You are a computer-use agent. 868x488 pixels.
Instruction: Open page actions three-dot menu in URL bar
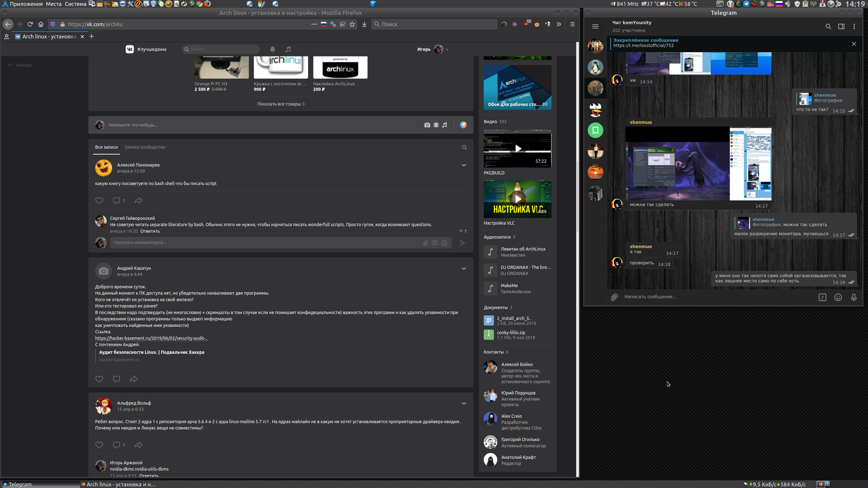tap(314, 24)
